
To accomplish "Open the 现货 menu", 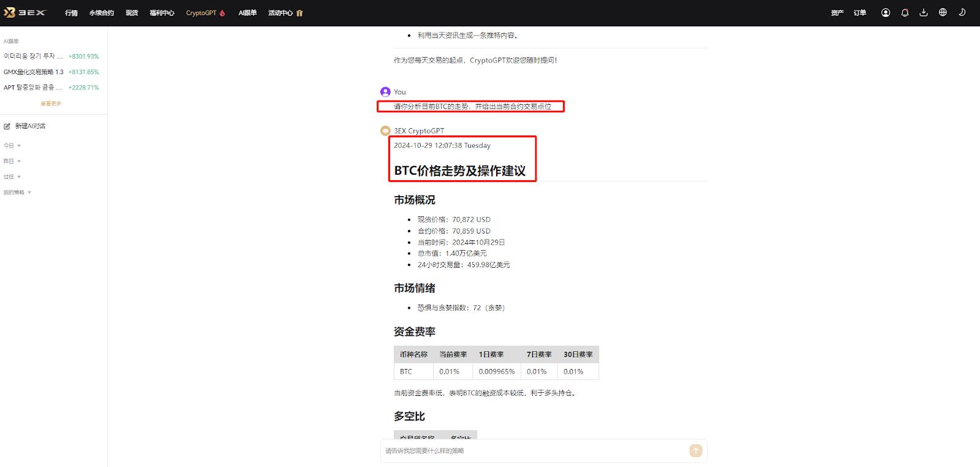I will pos(132,13).
